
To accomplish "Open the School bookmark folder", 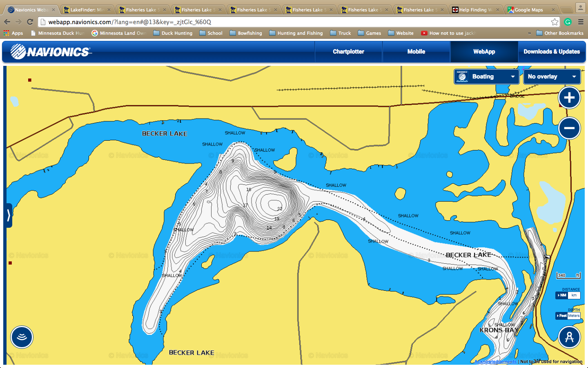I will pyautogui.click(x=211, y=33).
